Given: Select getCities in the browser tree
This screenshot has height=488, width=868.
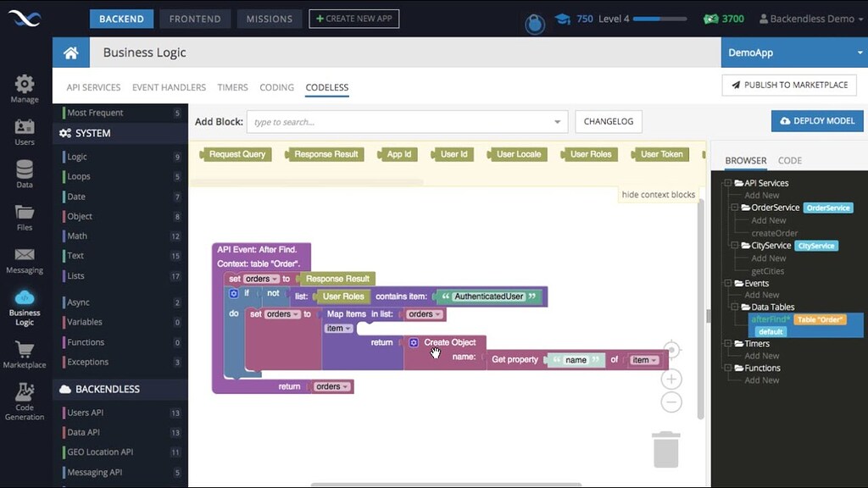Looking at the screenshot, I should pyautogui.click(x=767, y=271).
